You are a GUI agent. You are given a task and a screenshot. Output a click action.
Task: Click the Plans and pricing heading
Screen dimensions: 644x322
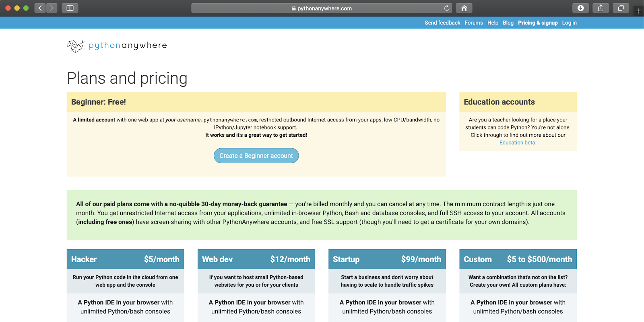click(x=127, y=78)
